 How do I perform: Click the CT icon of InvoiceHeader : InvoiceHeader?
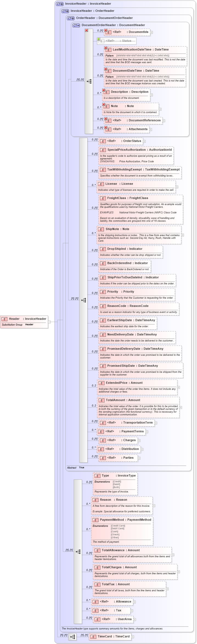tap(60, 4)
